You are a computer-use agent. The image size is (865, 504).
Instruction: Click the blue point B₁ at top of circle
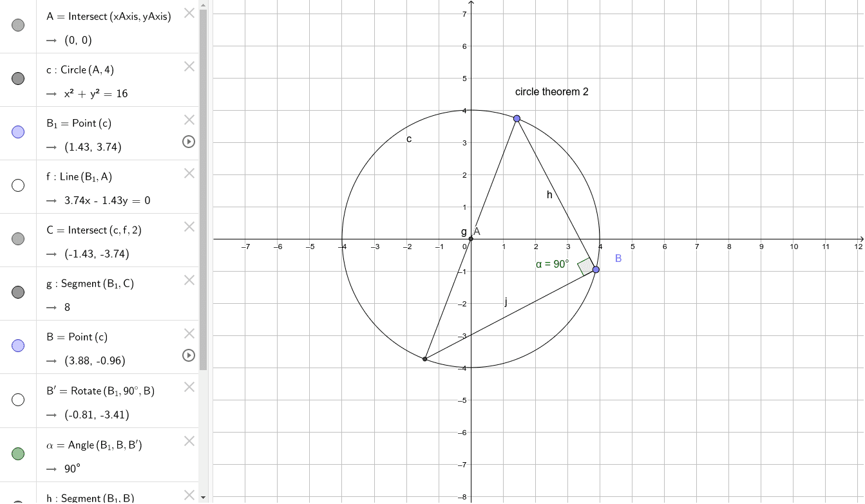point(517,118)
